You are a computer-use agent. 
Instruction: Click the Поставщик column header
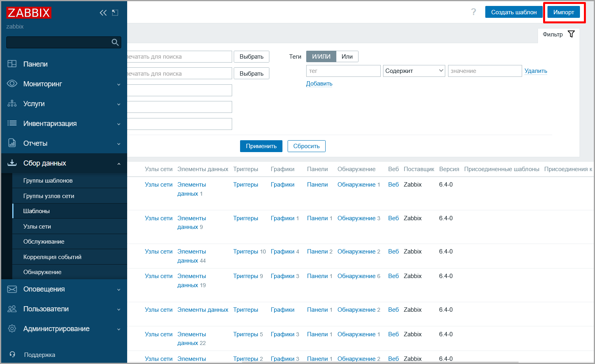[419, 169]
